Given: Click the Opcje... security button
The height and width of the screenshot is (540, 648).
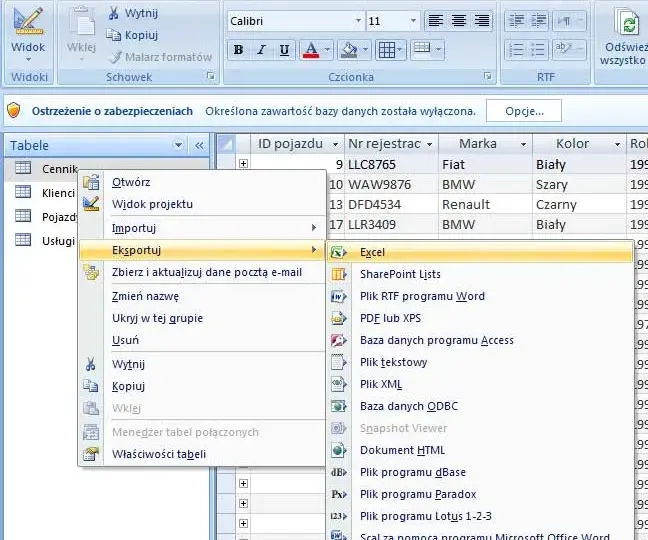Looking at the screenshot, I should pos(524,111).
